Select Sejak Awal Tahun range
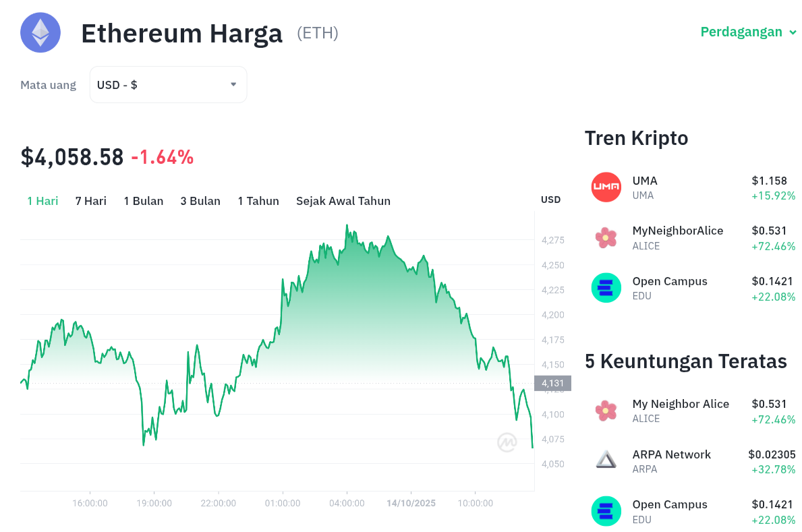The height and width of the screenshot is (532, 802). coord(343,201)
